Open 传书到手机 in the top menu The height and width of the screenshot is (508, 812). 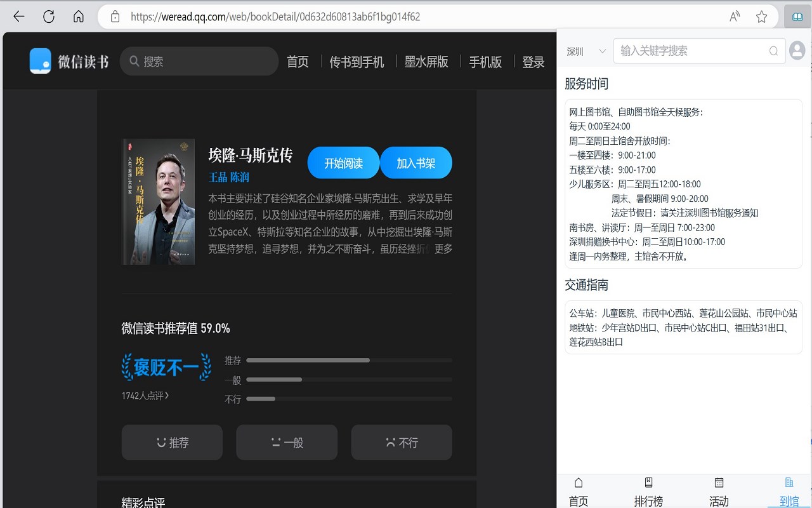[357, 62]
